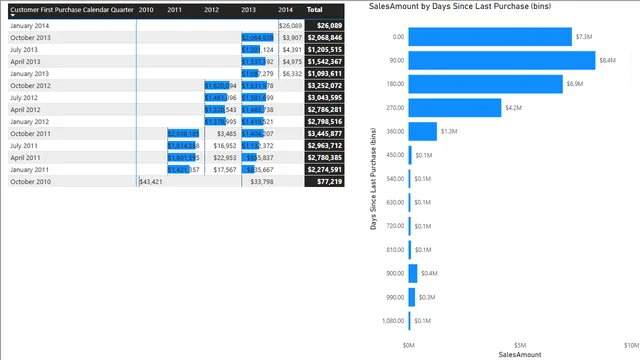640x360 pixels.
Task: Click the $22,953 cell in April 2011 row
Action: tap(225, 158)
